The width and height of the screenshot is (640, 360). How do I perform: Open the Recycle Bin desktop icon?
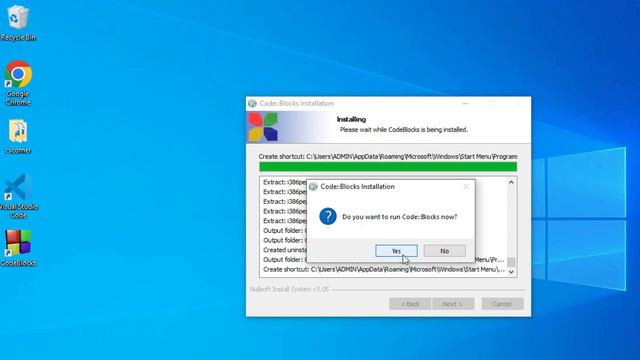pos(18,23)
